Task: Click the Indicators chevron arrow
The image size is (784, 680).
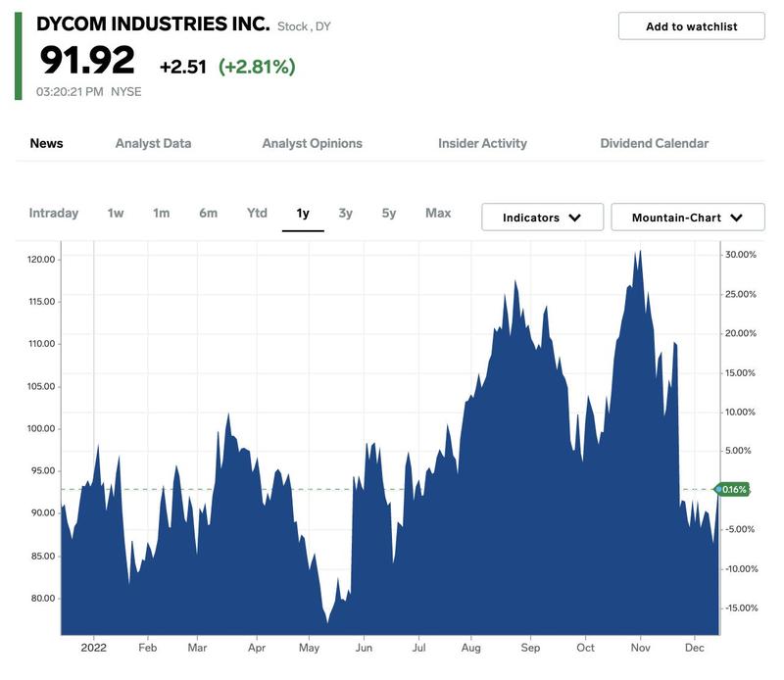Action: coord(575,218)
